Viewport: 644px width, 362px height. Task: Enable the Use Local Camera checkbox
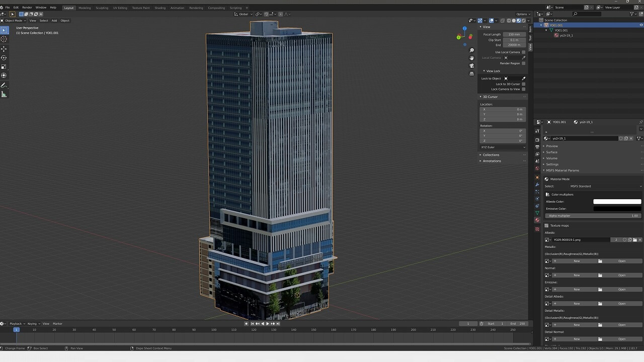[x=523, y=52]
